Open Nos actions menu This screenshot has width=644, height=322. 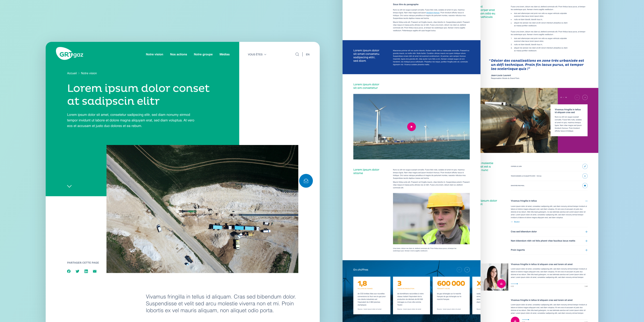click(x=178, y=54)
